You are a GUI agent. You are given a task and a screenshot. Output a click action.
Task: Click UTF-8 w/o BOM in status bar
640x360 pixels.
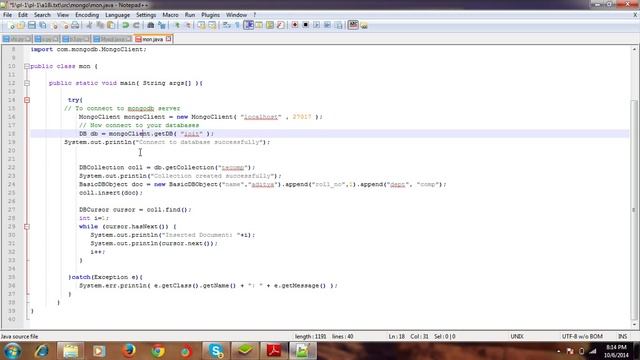(x=582, y=336)
